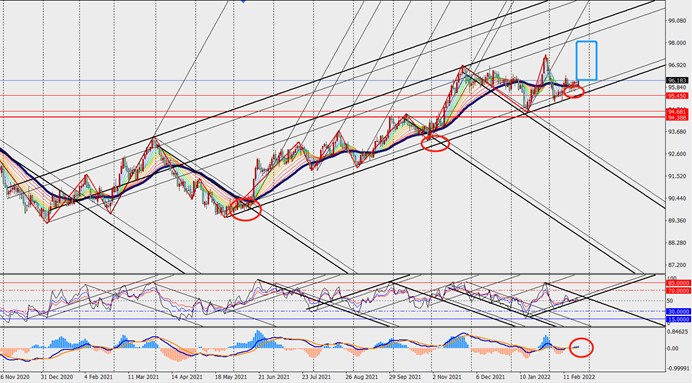The height and width of the screenshot is (383, 692).
Task: Click the 91.520 price axis label
Action: 676,176
